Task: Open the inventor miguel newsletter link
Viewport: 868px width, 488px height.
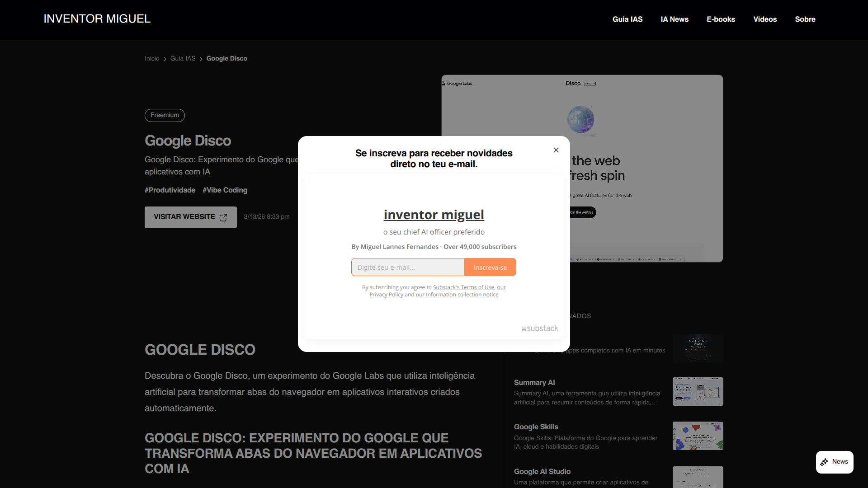Action: [434, 215]
